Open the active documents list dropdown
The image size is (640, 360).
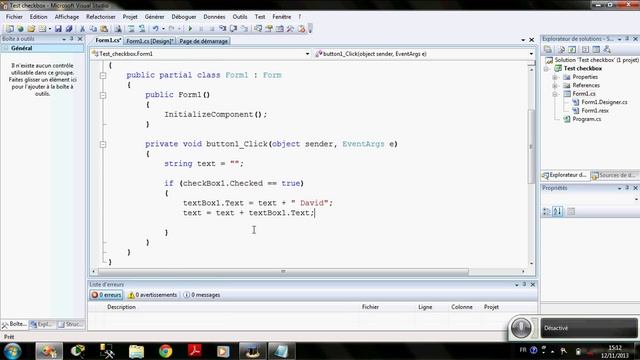tap(523, 40)
